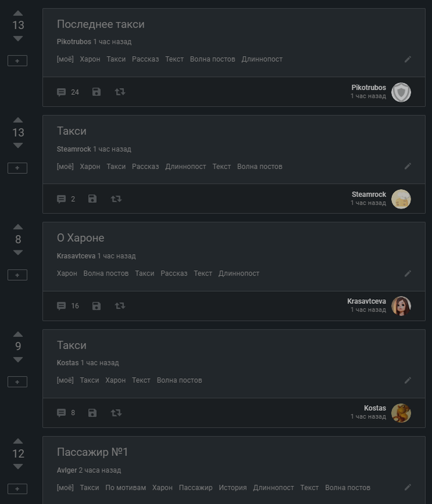Expand the plus box beside Kostas "Такси"
The width and height of the screenshot is (432, 504).
[x=17, y=382]
